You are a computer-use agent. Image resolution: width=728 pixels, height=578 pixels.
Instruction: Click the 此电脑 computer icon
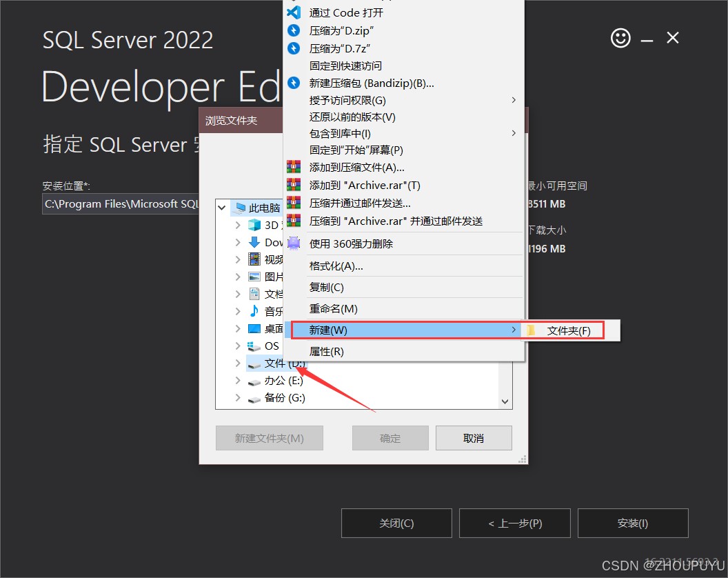point(240,208)
